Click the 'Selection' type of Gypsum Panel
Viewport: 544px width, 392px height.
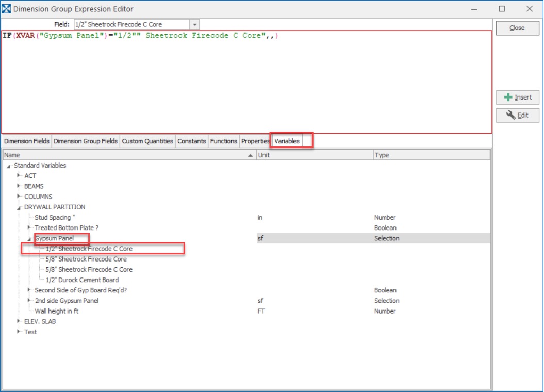[x=387, y=238]
